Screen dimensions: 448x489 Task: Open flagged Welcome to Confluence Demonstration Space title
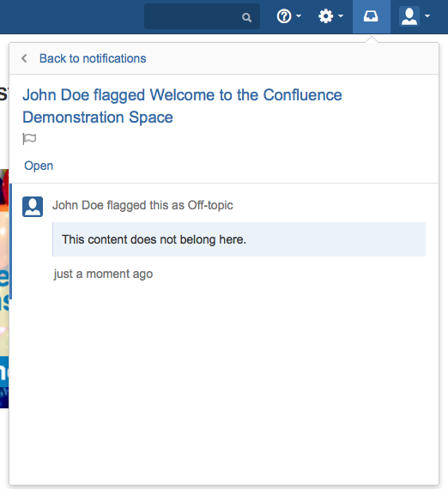tap(182, 106)
